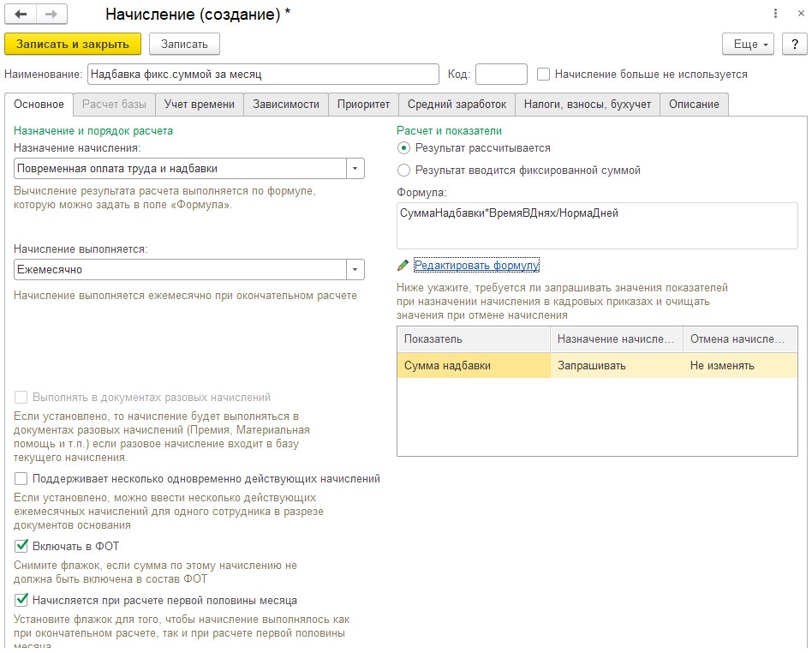Toggle "Поддерживает несколько одновременно действующих начислений" checkbox
The width and height of the screenshot is (812, 653).
tap(21, 478)
